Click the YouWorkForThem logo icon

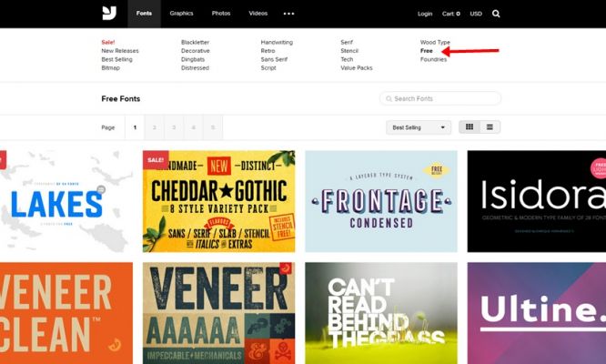pyautogui.click(x=109, y=13)
